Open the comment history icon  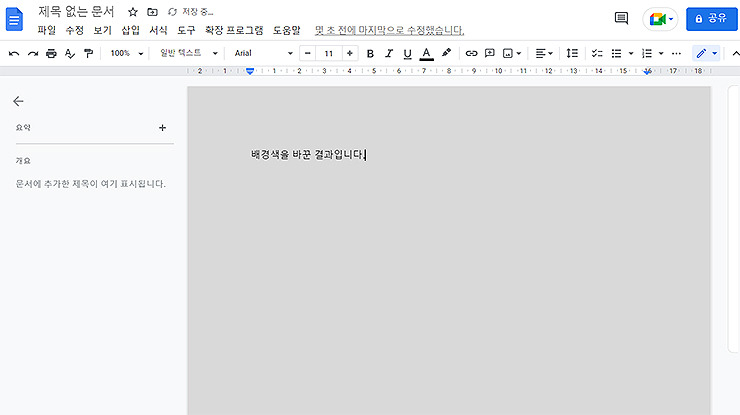tap(621, 18)
